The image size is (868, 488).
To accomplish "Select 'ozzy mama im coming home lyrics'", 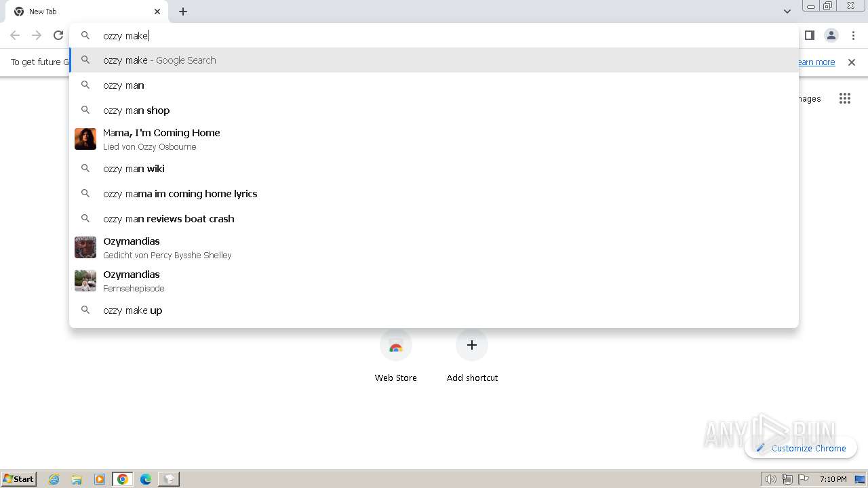I will click(434, 194).
